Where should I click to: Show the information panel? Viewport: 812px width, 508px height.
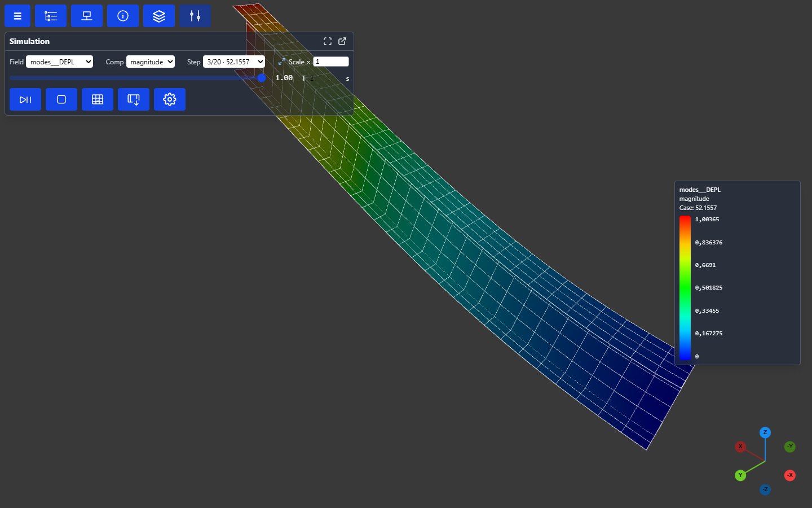point(123,16)
